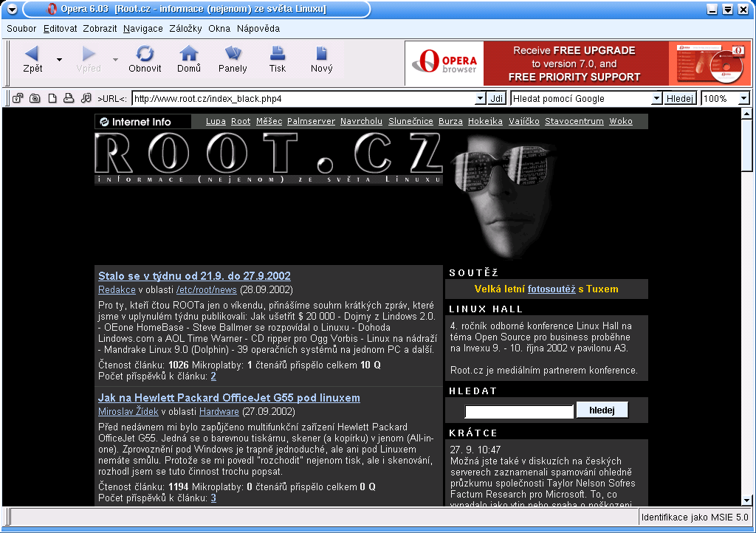
Task: Create a new page with Nový
Action: tap(322, 59)
